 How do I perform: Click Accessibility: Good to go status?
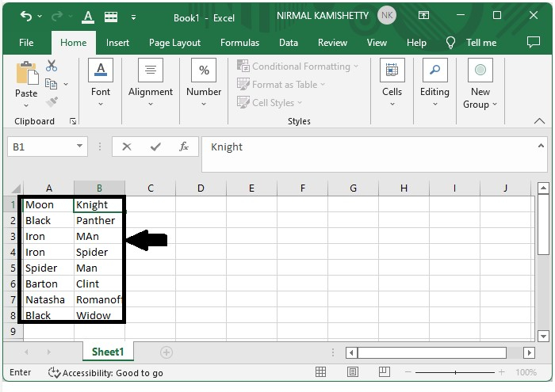106,372
